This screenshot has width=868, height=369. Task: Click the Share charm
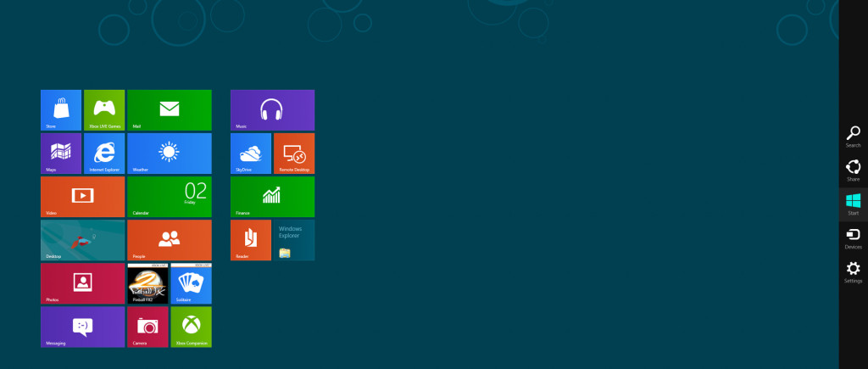click(x=853, y=171)
